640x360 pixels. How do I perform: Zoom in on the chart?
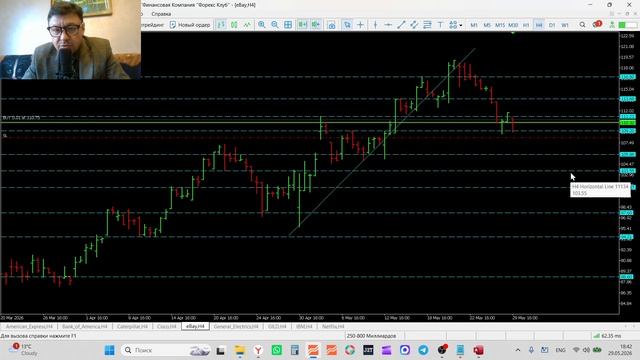click(262, 25)
